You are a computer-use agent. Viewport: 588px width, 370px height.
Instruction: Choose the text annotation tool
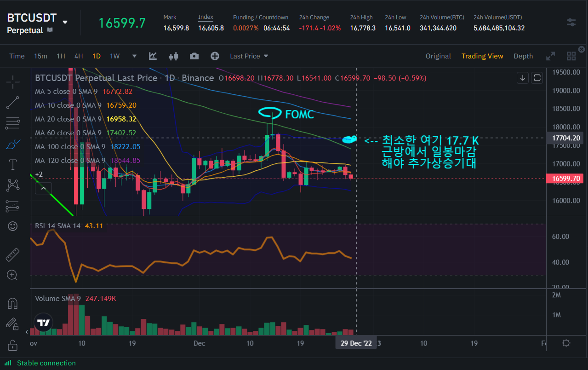[x=13, y=164]
